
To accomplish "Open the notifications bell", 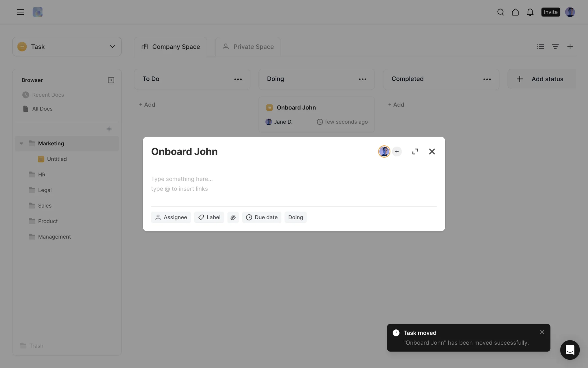I will click(530, 12).
